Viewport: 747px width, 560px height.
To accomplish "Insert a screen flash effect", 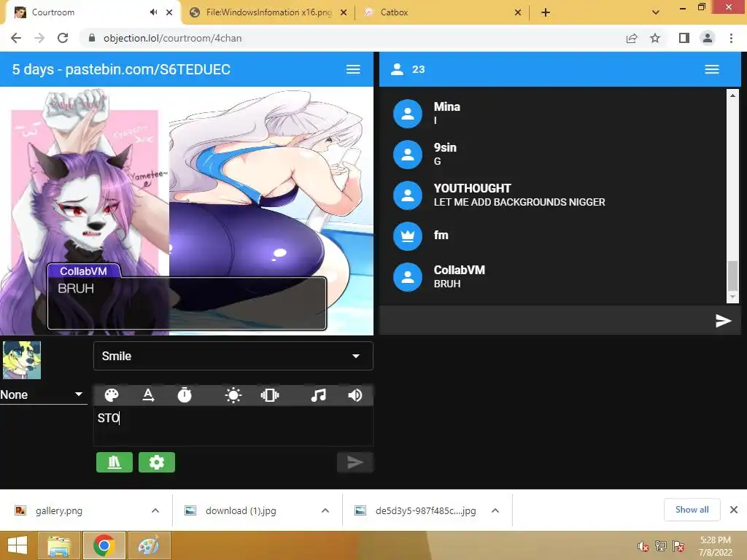I will pyautogui.click(x=233, y=395).
